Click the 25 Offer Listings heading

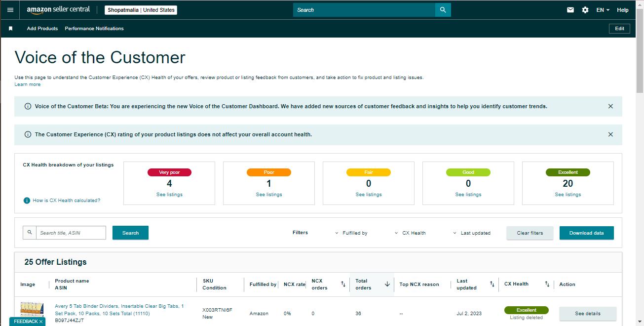(55, 262)
